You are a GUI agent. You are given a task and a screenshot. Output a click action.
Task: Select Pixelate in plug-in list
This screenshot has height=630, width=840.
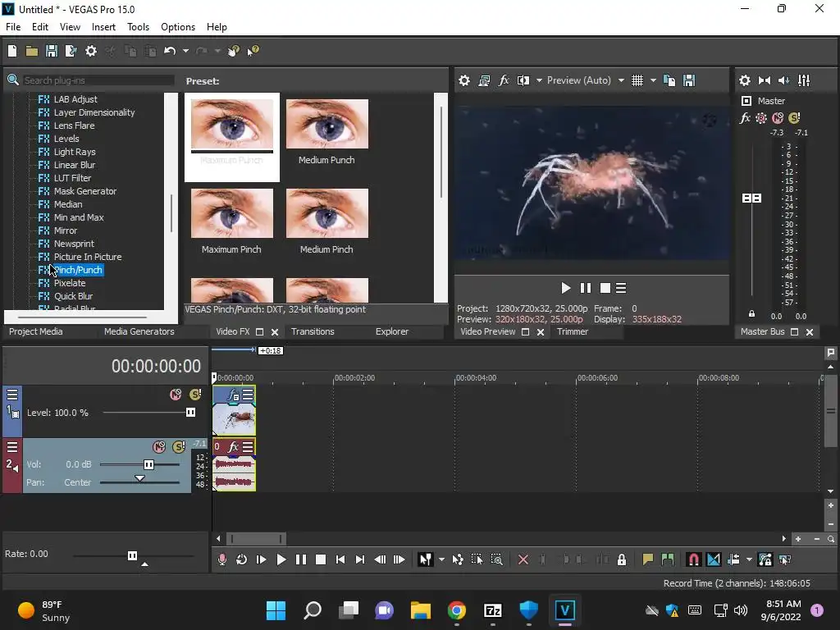[x=70, y=283]
